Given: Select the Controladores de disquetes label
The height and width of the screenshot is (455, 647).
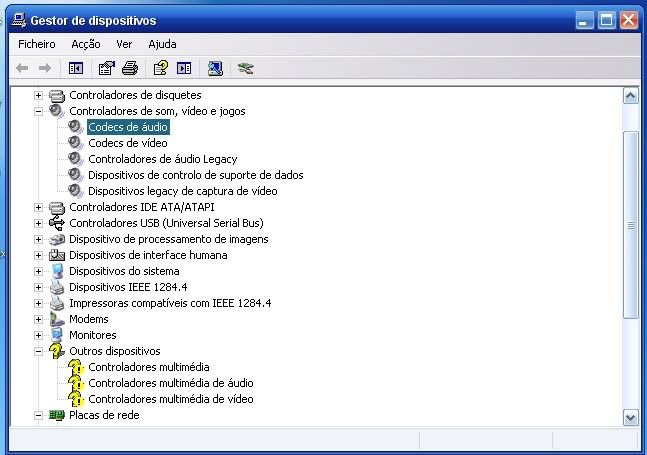Looking at the screenshot, I should 135,95.
